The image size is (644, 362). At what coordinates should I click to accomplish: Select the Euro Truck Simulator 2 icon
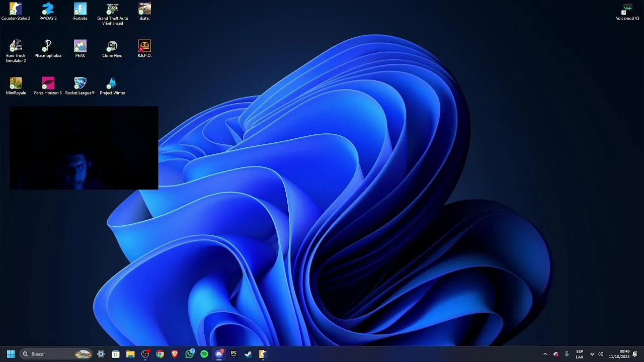pos(16,51)
